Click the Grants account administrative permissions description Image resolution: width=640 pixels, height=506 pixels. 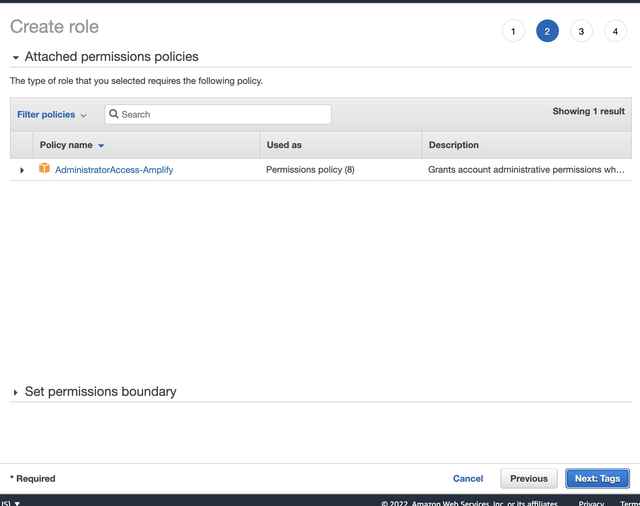click(x=526, y=170)
